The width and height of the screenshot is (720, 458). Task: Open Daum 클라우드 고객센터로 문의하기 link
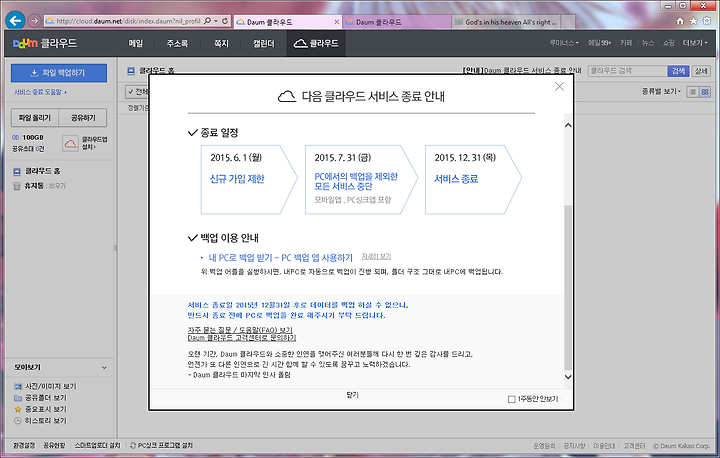click(242, 338)
